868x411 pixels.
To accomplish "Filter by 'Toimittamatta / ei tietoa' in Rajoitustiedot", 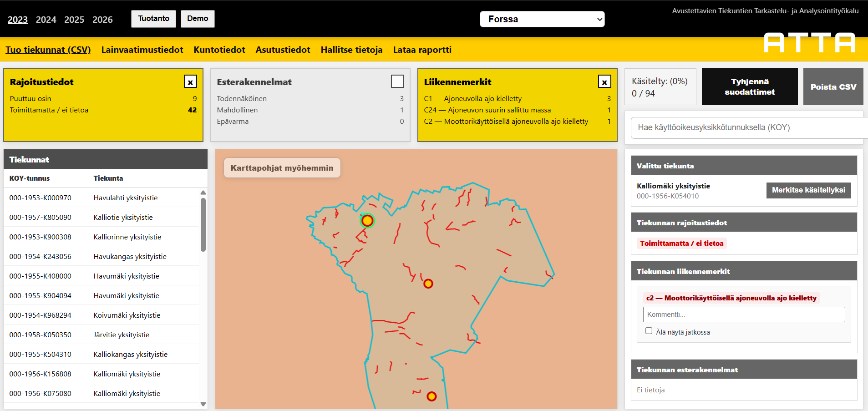I will [x=103, y=110].
